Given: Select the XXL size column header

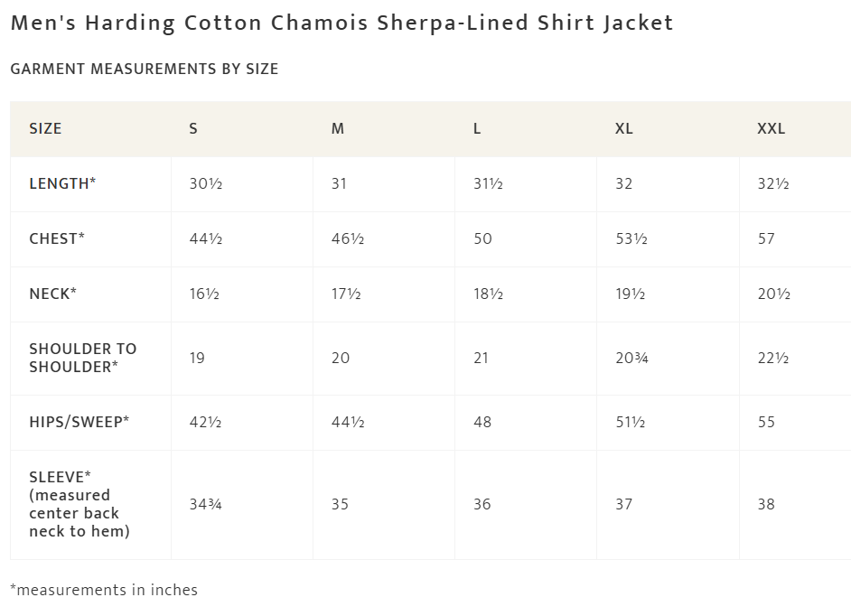Looking at the screenshot, I should pyautogui.click(x=772, y=128).
